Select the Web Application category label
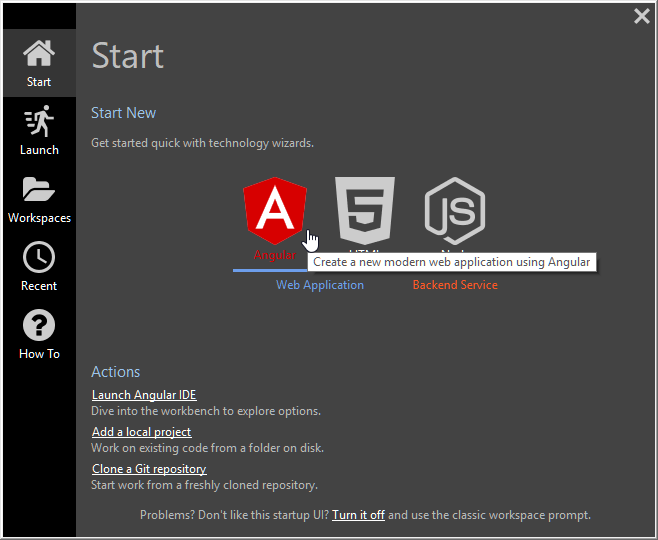658x540 pixels. coord(320,285)
